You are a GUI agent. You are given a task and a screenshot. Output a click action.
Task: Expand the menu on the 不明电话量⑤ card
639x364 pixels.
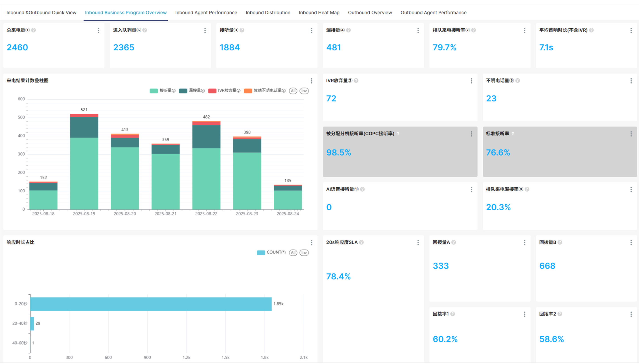631,81
